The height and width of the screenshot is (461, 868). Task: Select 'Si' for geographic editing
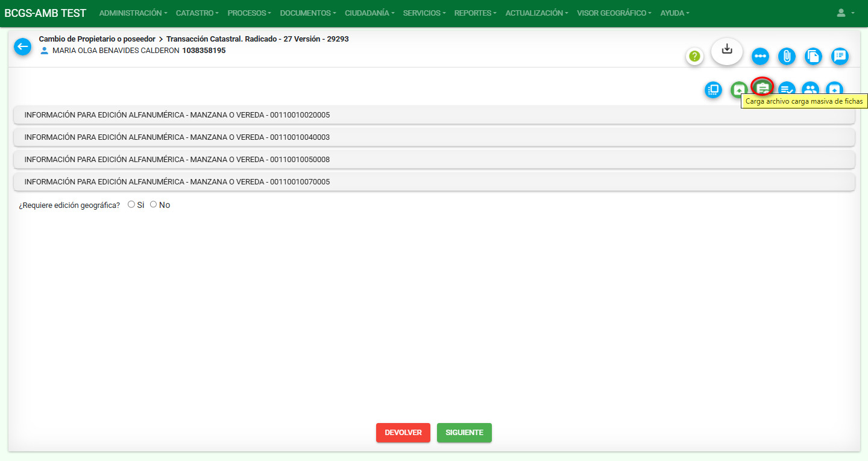(131, 205)
